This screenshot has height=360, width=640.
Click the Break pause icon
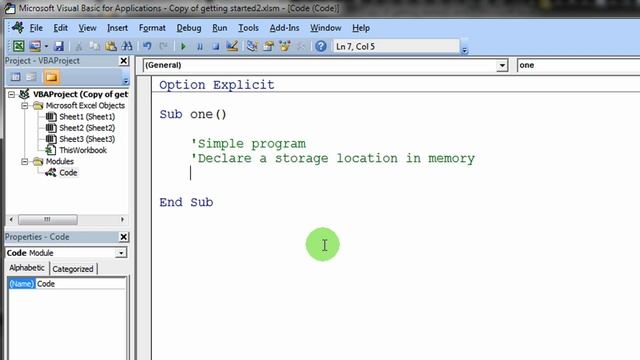[200, 47]
